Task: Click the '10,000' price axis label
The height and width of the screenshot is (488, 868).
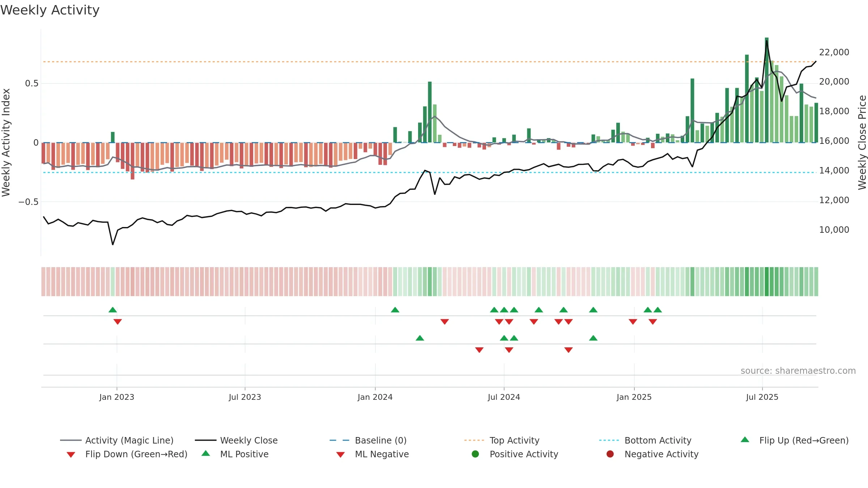Action: tap(834, 230)
